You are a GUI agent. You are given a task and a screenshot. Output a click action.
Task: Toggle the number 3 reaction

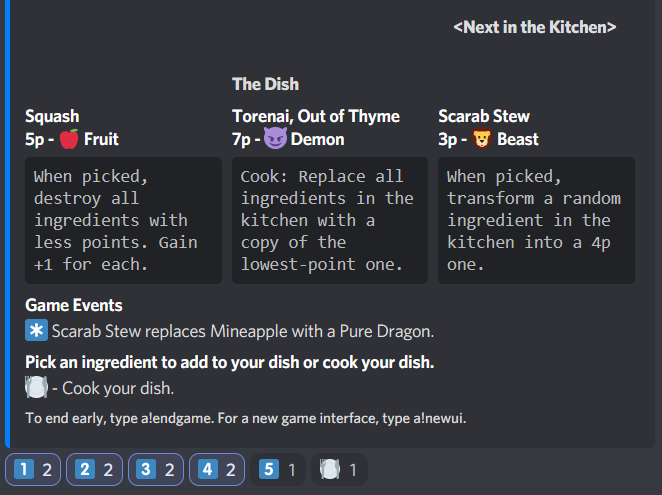point(156,469)
